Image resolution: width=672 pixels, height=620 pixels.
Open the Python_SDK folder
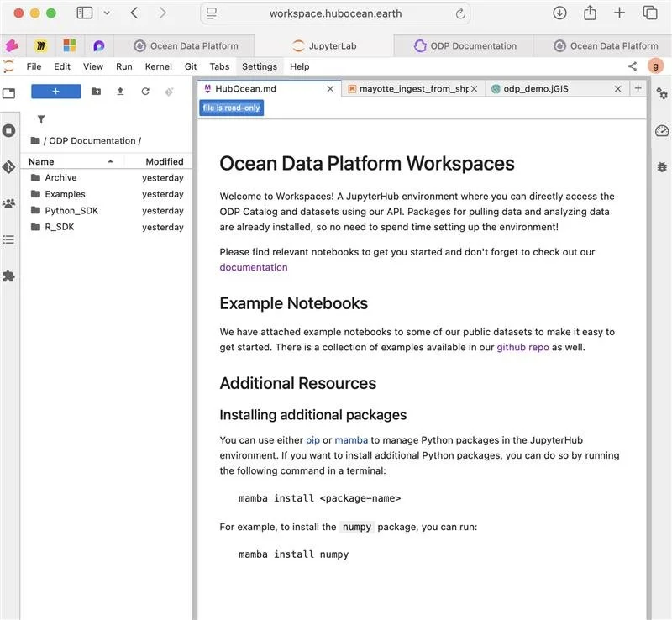point(107,211)
